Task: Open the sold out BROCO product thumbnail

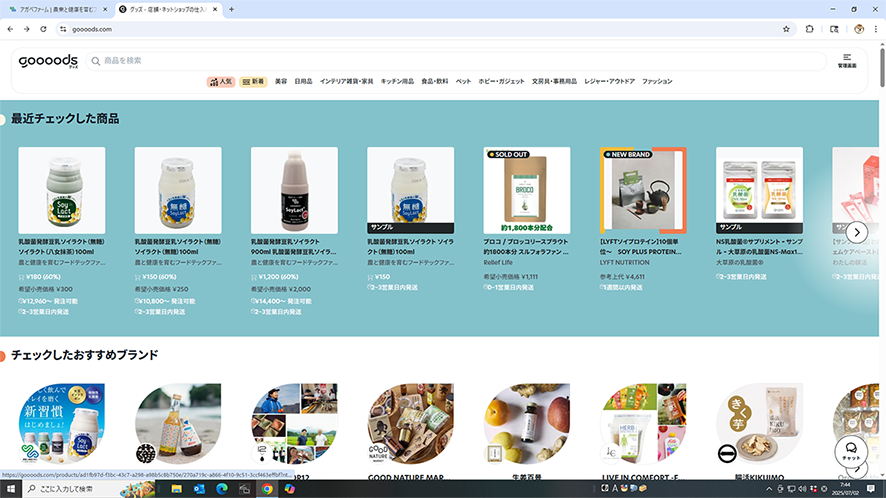Action: pos(527,190)
